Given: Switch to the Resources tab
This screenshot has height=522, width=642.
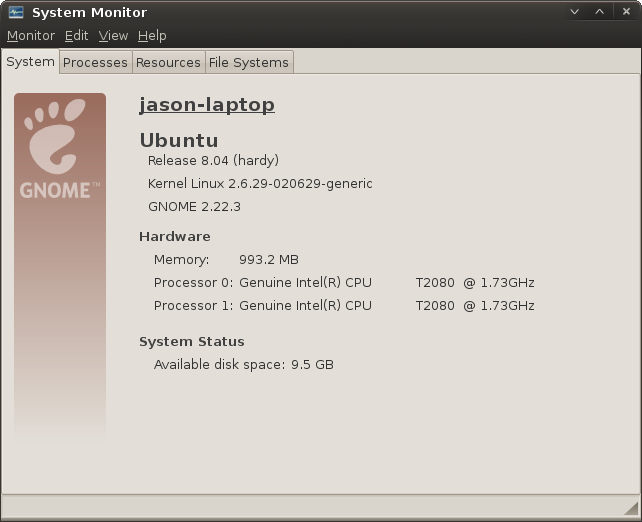Looking at the screenshot, I should pos(168,63).
